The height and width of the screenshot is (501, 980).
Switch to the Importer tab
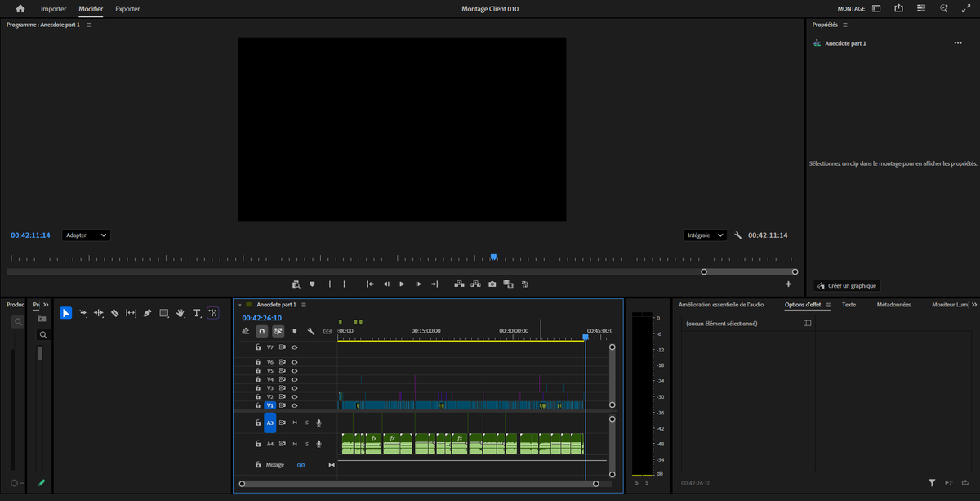point(54,9)
